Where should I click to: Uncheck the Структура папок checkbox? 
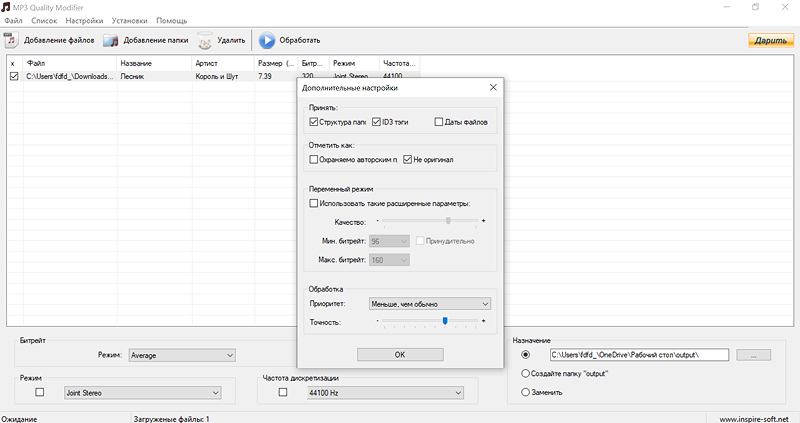point(315,122)
